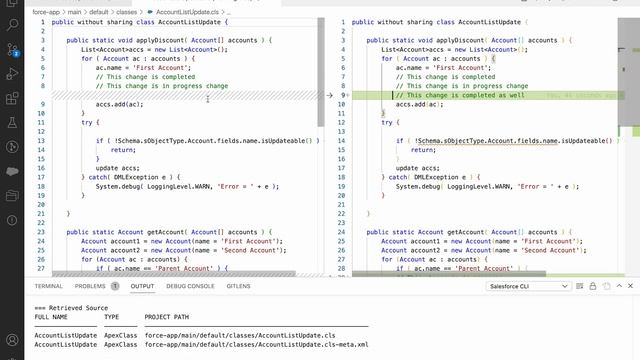Click '=== Retrieved Source' output line
Viewport: 640px width, 360px height.
pyautogui.click(x=71, y=308)
